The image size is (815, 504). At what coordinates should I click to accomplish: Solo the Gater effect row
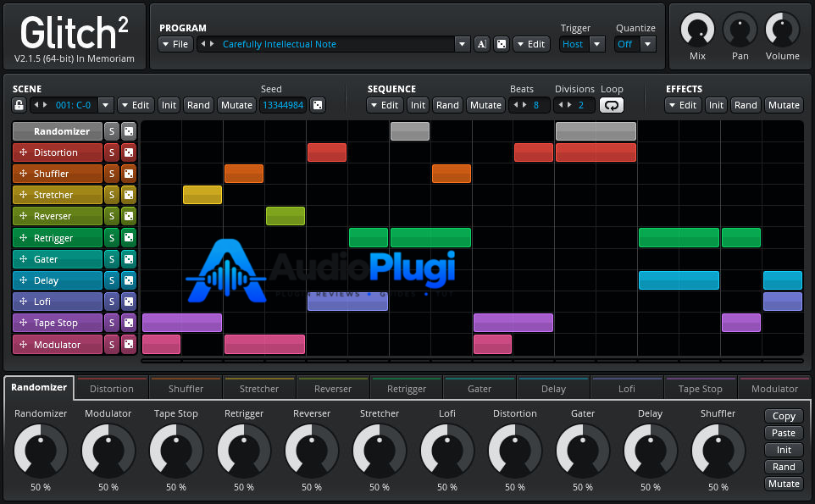[x=112, y=258]
